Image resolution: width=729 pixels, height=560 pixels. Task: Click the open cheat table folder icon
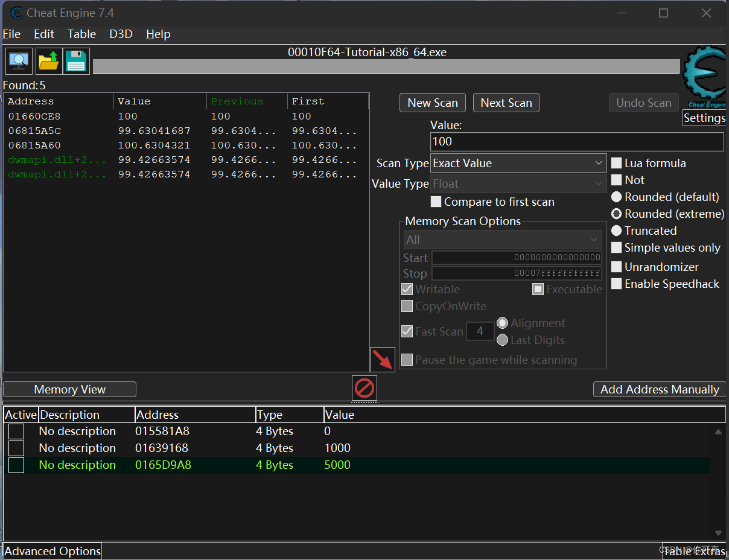49,61
